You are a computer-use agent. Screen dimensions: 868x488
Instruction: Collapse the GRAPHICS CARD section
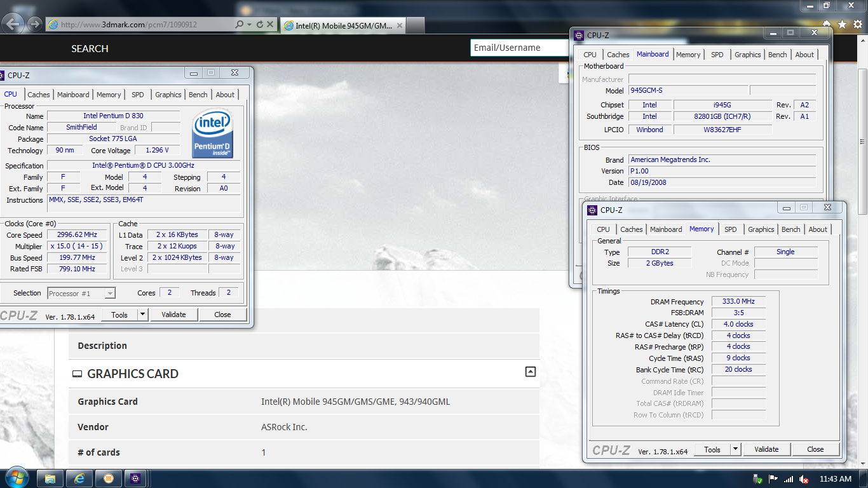[531, 372]
